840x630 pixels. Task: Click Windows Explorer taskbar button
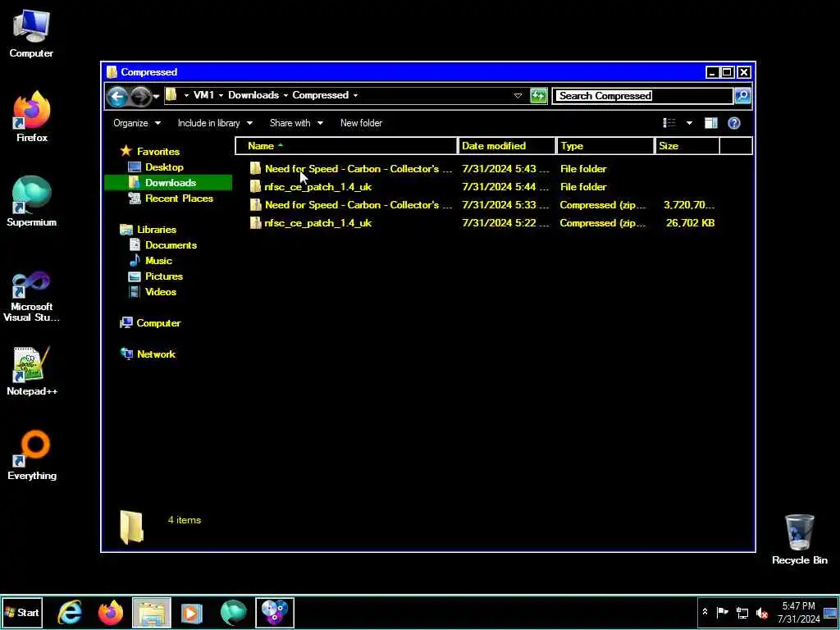coord(152,612)
